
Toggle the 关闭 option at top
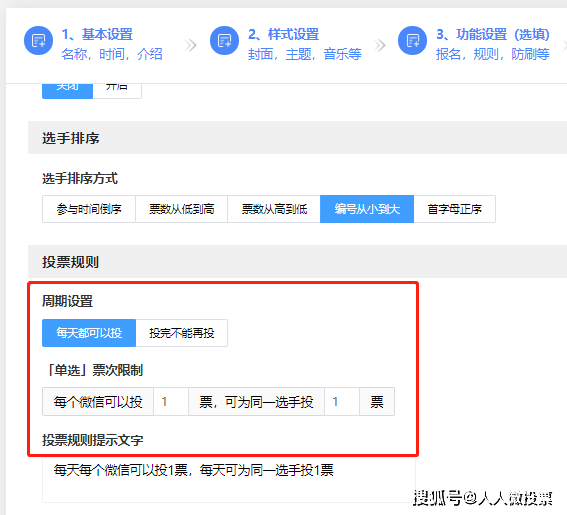68,90
